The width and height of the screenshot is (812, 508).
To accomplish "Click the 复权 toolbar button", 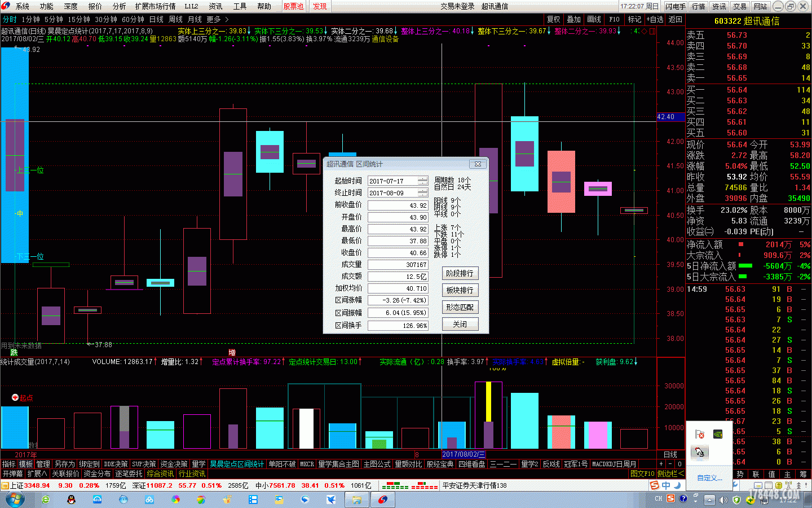I will (x=554, y=19).
